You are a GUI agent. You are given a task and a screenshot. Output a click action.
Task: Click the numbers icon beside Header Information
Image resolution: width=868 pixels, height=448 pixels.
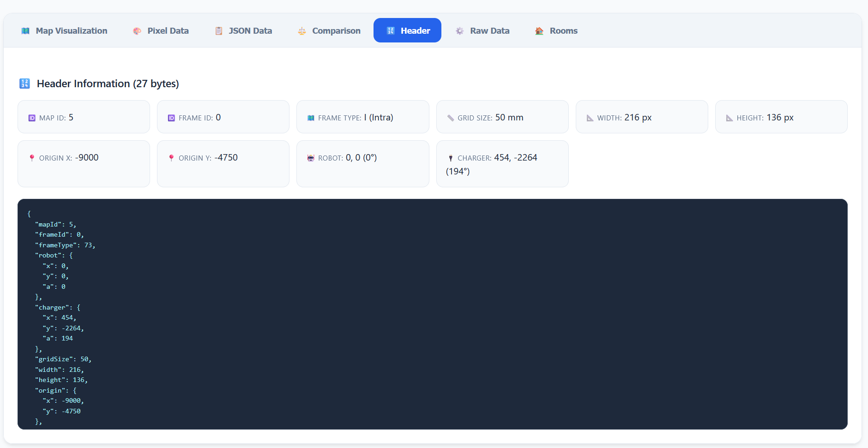pyautogui.click(x=24, y=84)
